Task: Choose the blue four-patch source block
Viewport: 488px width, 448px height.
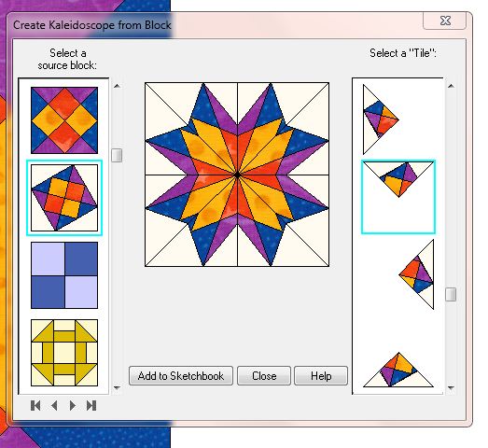Action: pyautogui.click(x=64, y=275)
